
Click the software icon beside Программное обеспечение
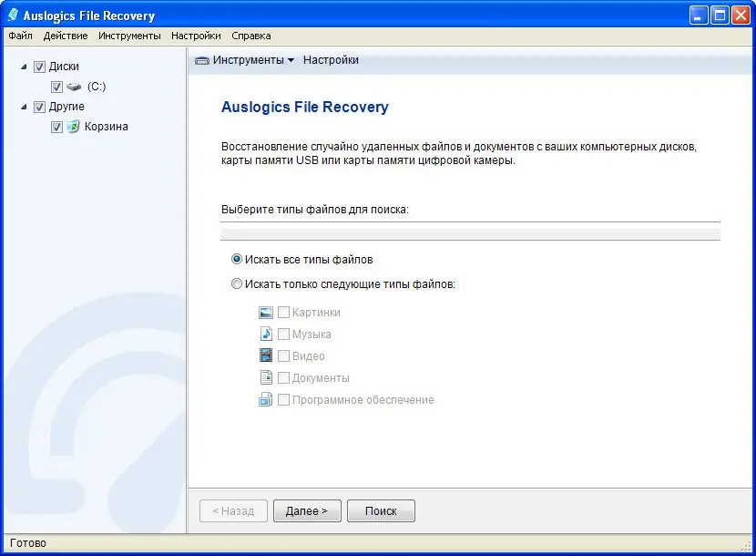click(x=266, y=399)
